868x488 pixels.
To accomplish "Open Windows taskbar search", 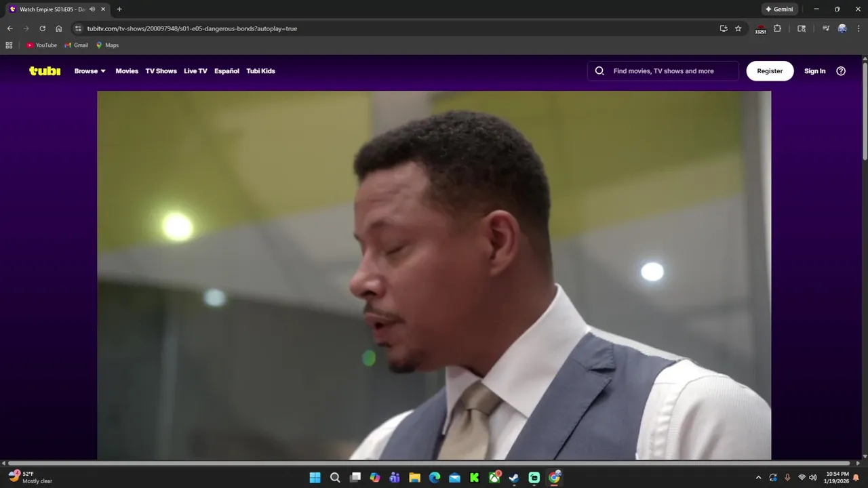I will coord(335,477).
